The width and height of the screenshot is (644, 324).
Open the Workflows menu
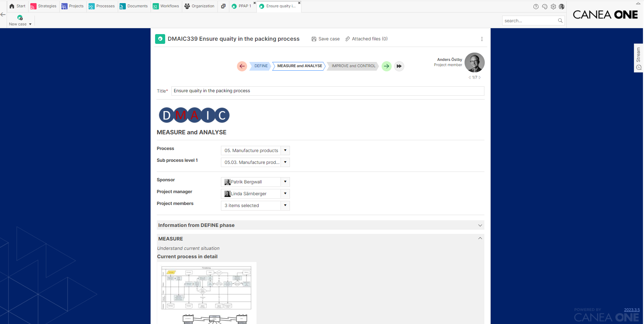pos(166,6)
